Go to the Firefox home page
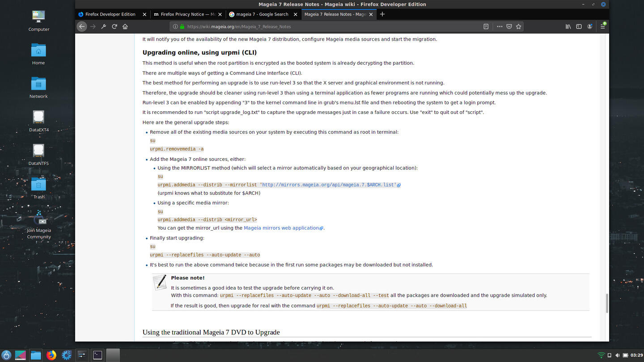Viewport: 644px width, 362px height. pyautogui.click(x=125, y=26)
